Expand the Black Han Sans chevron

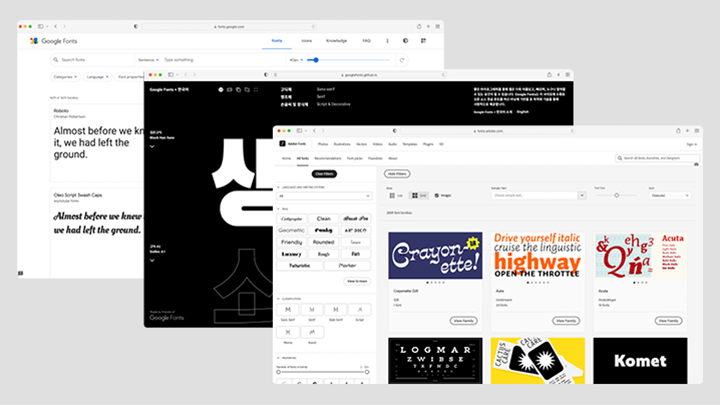(x=152, y=146)
